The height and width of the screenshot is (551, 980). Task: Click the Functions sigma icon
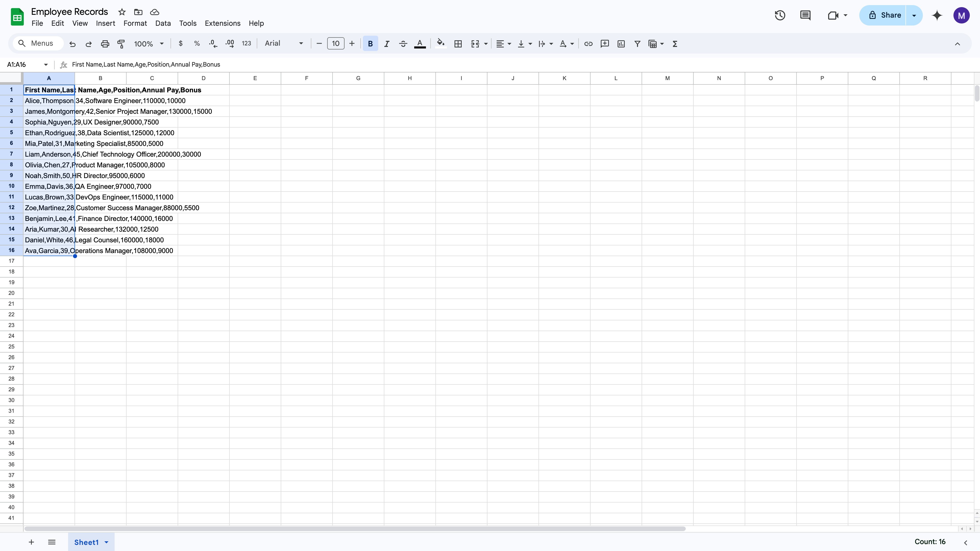[x=675, y=44]
